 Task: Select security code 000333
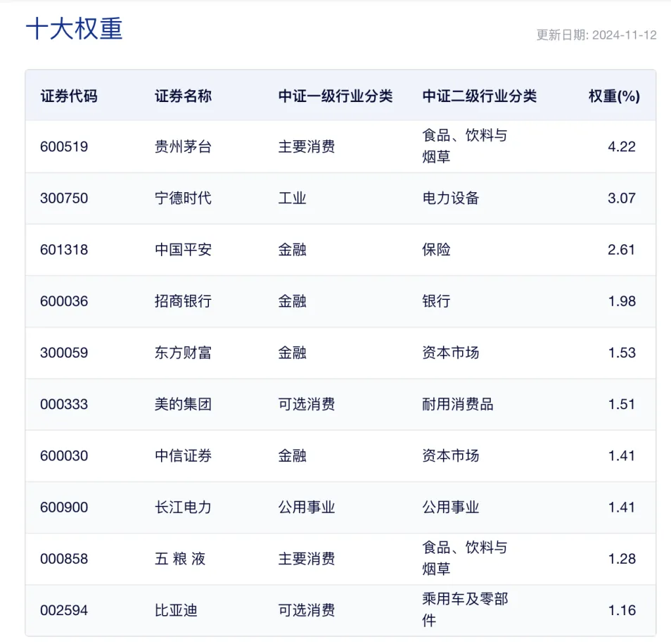tap(64, 404)
